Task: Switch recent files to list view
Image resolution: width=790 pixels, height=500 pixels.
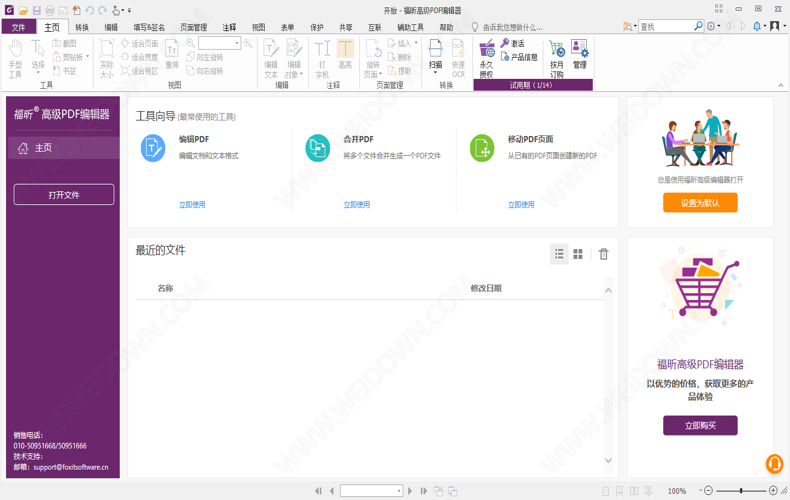Action: tap(559, 254)
